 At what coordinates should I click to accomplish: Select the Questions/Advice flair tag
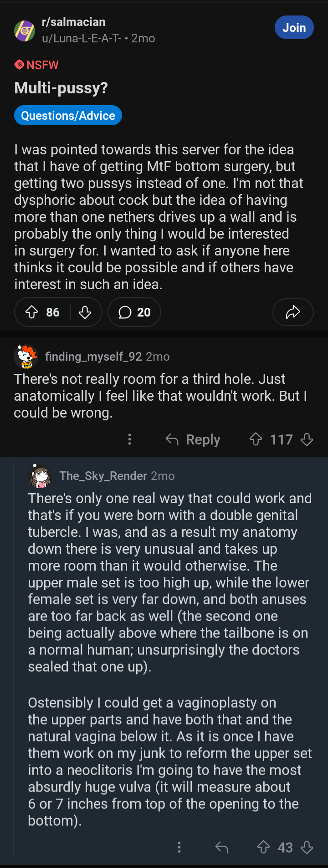click(68, 116)
